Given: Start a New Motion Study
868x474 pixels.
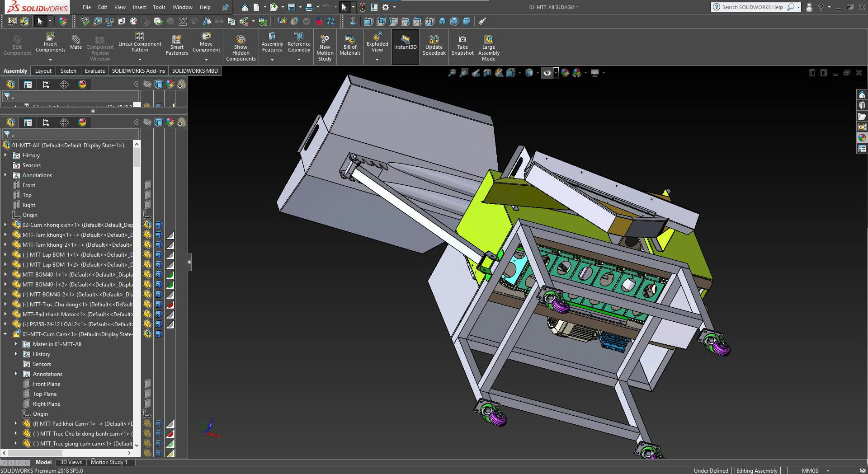Looking at the screenshot, I should point(325,48).
